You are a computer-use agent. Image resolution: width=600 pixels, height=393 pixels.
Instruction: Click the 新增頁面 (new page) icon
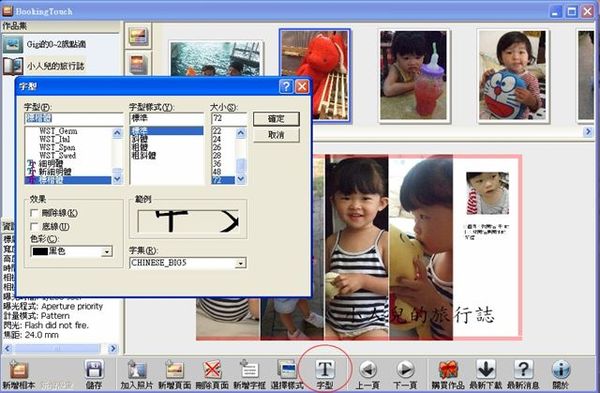(174, 370)
